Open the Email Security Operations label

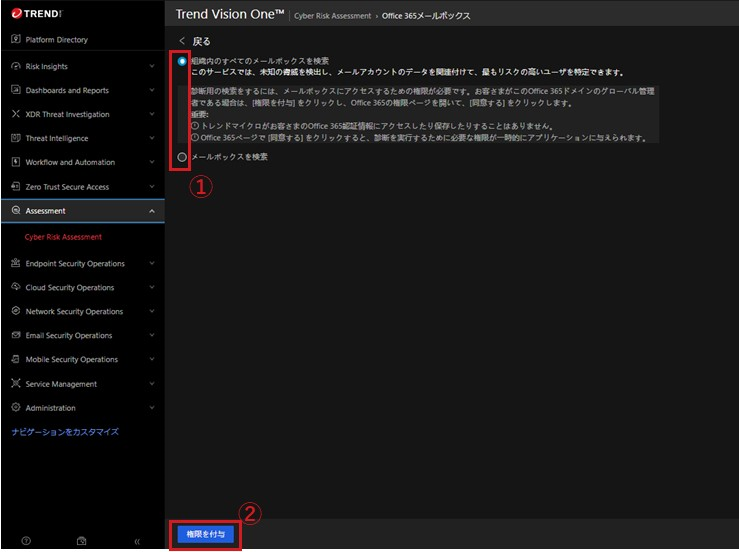coord(69,335)
